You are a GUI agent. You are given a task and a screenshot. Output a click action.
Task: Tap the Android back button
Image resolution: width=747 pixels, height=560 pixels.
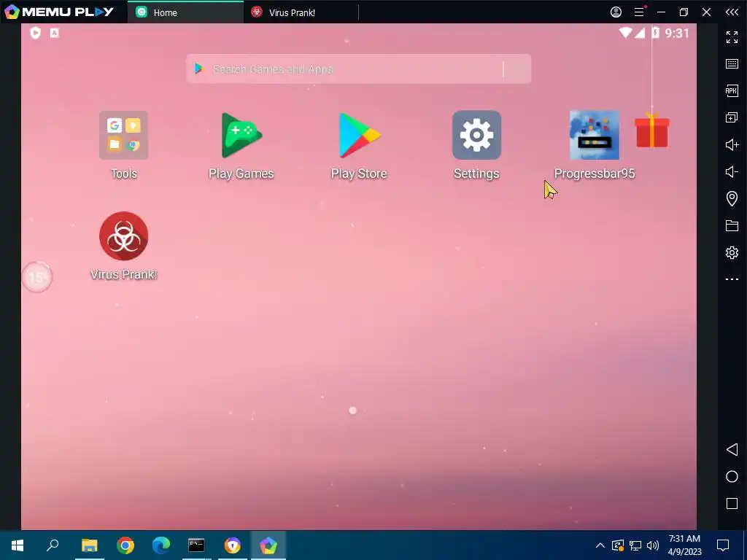click(x=732, y=449)
